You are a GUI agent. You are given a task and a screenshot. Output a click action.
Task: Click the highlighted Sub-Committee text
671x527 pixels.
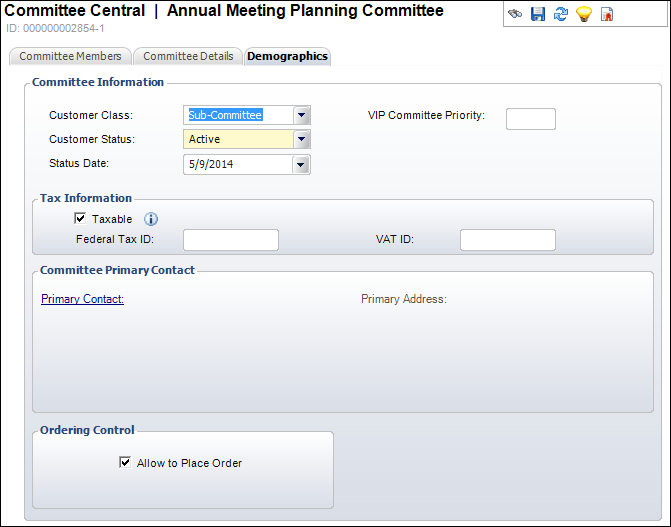pos(225,115)
